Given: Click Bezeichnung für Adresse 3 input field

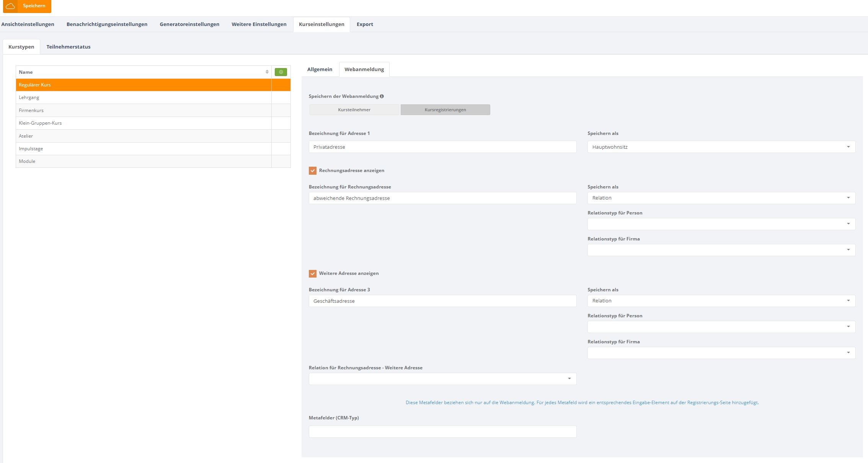Looking at the screenshot, I should [442, 301].
